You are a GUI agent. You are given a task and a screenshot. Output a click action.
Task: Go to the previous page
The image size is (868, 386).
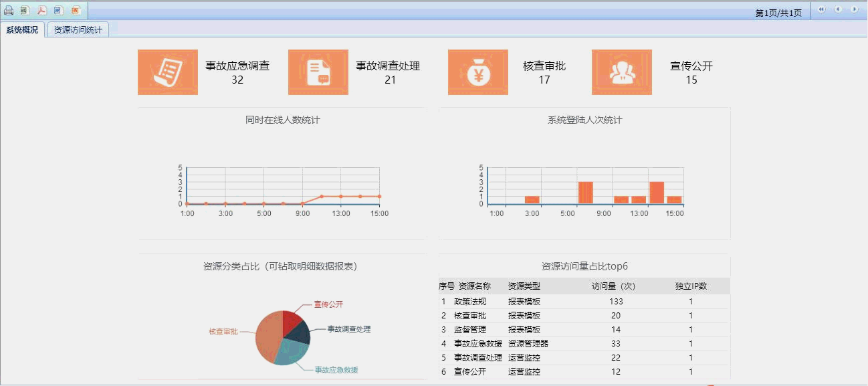coord(838,9)
